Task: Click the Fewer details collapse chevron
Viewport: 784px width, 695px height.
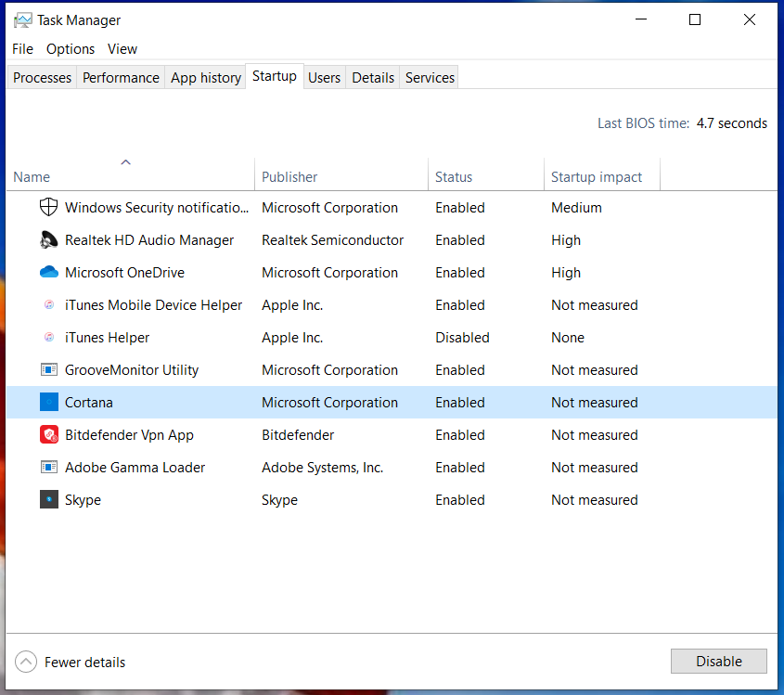Action: tap(26, 662)
